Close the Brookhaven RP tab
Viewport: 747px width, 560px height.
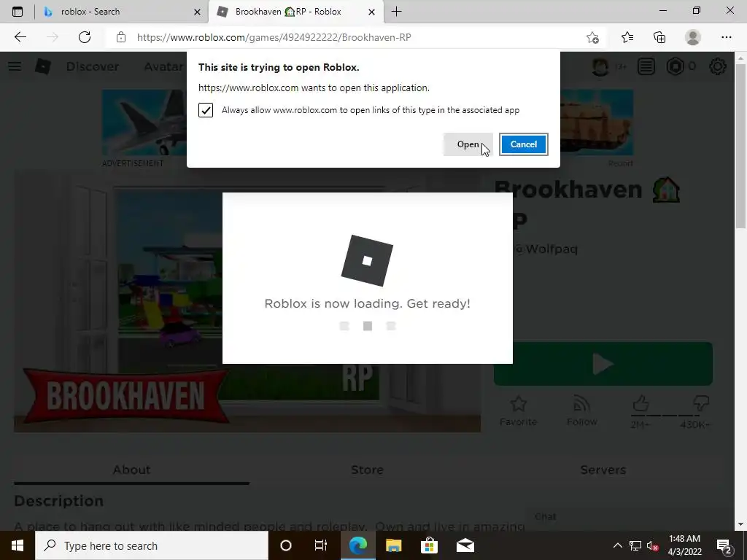[x=371, y=12]
